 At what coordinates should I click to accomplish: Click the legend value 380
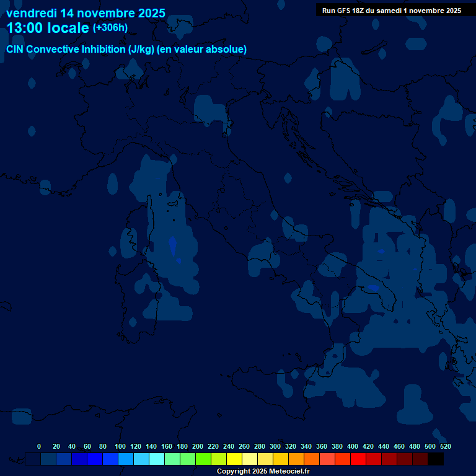[x=337, y=446]
